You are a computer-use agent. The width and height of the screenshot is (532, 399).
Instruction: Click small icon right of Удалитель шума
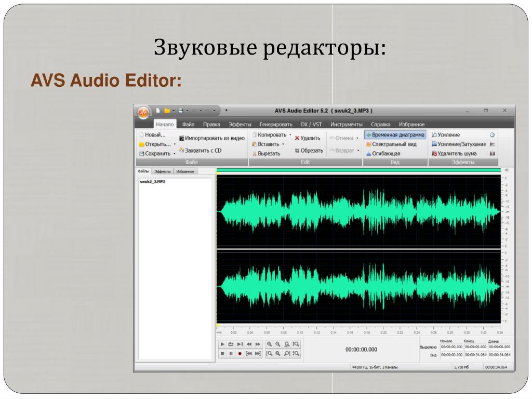[x=492, y=153]
